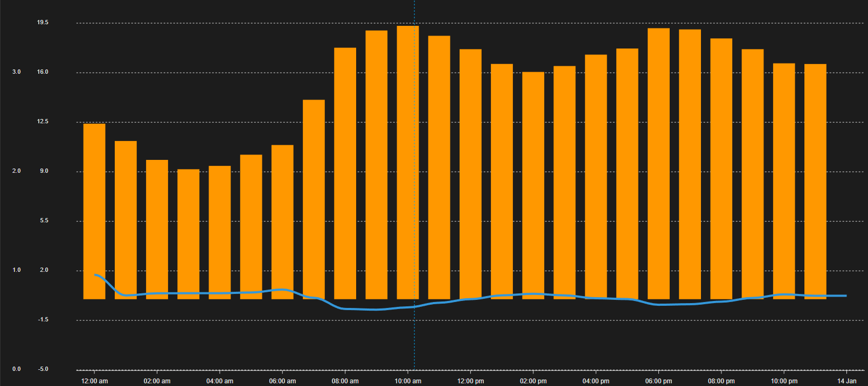Click the blue line's starting point at 12:00 am

click(x=95, y=275)
